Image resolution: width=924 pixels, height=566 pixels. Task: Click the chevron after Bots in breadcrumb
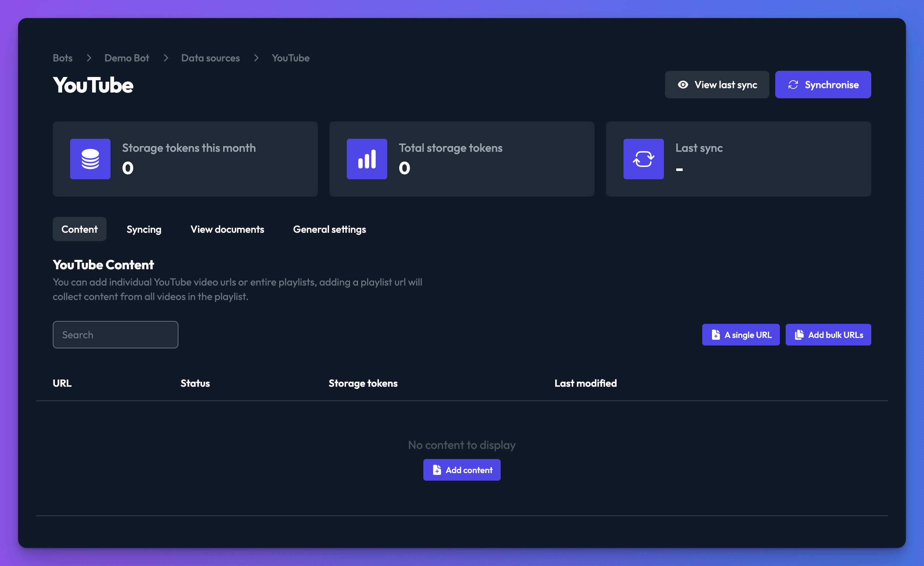click(89, 58)
